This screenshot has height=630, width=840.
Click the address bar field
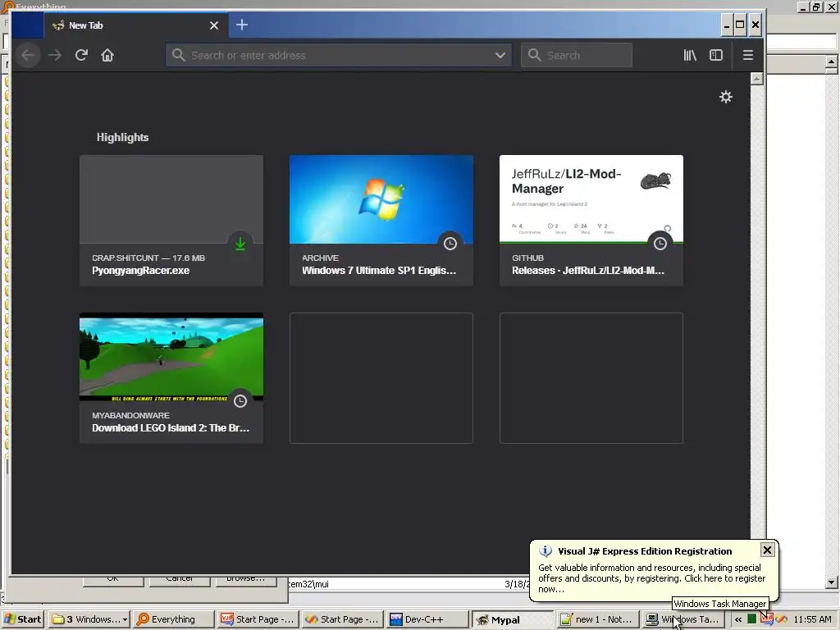click(x=339, y=55)
